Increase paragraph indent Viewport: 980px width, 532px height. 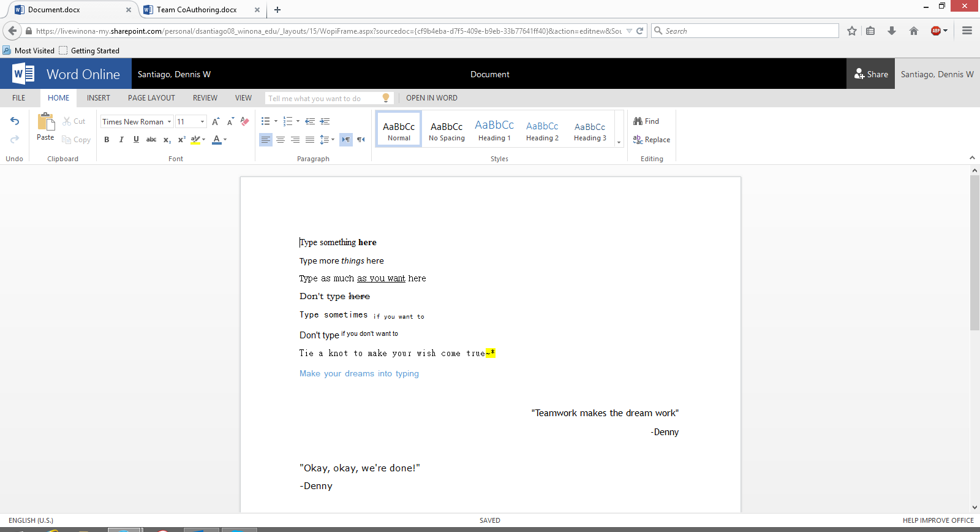325,121
